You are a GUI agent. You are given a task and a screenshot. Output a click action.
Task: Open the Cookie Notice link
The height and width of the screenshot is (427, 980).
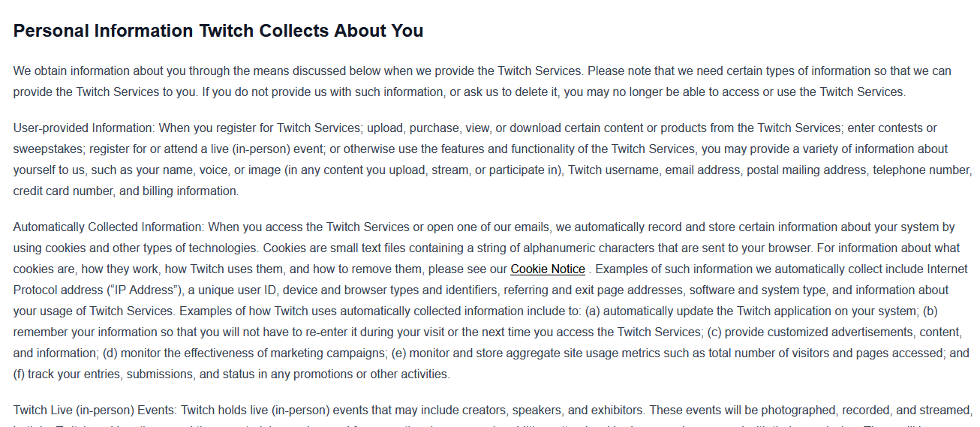pos(548,269)
